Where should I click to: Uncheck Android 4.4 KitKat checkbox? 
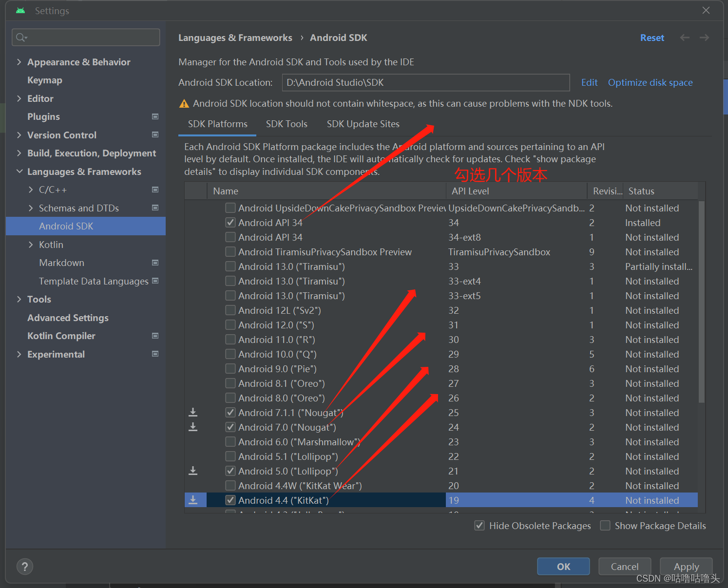point(230,500)
